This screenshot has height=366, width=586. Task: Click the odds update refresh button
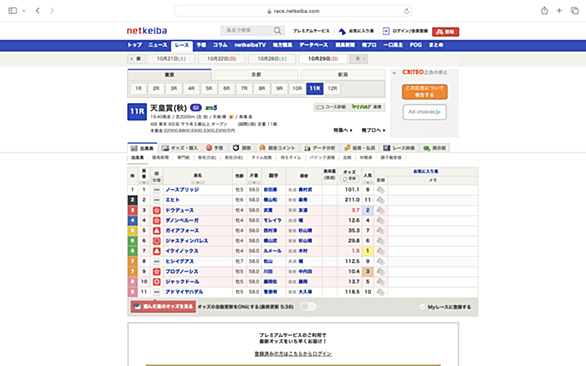349,179
